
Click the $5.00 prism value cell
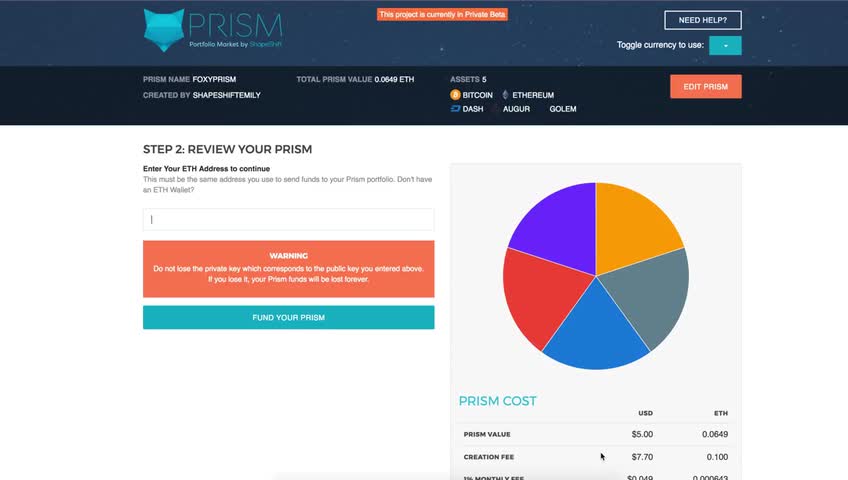pos(642,434)
